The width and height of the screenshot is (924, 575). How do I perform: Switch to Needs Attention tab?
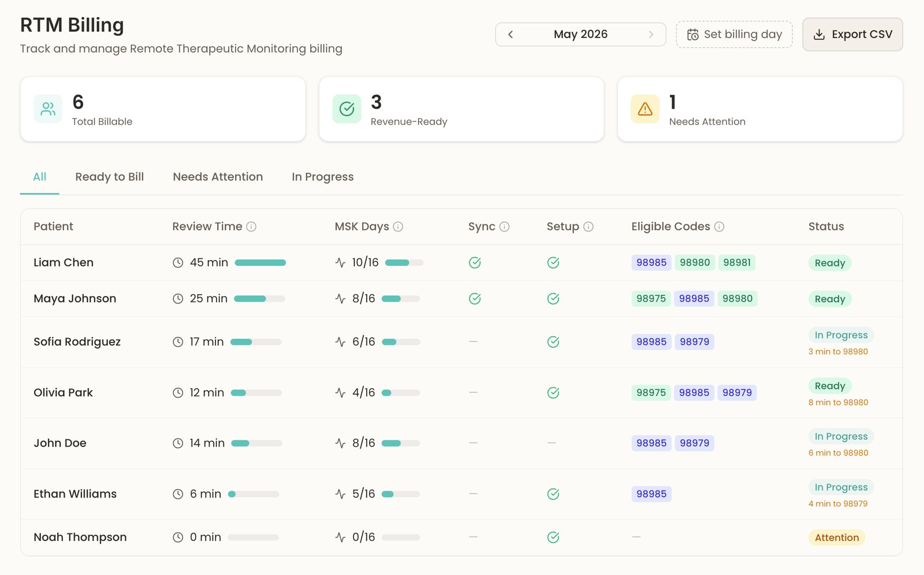point(218,177)
